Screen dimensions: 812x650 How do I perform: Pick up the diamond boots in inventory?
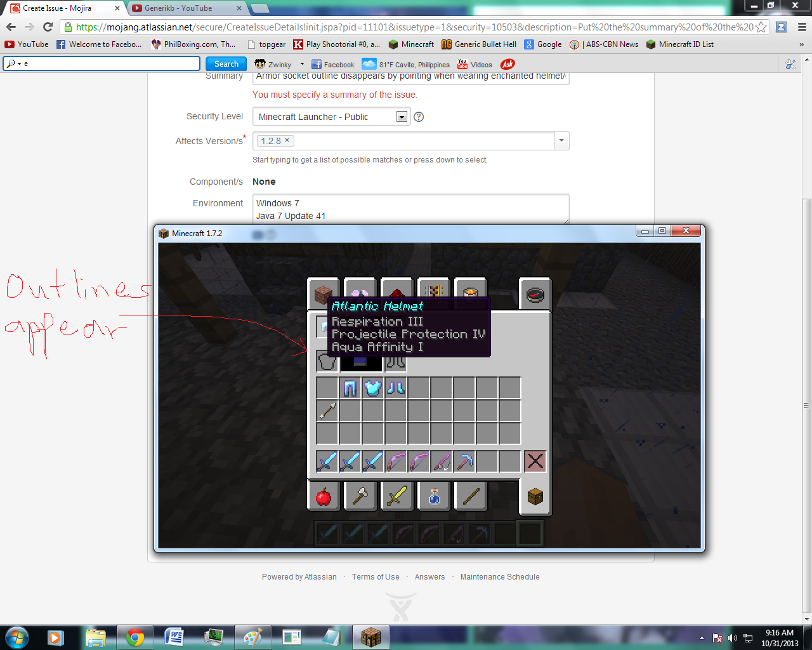(396, 388)
